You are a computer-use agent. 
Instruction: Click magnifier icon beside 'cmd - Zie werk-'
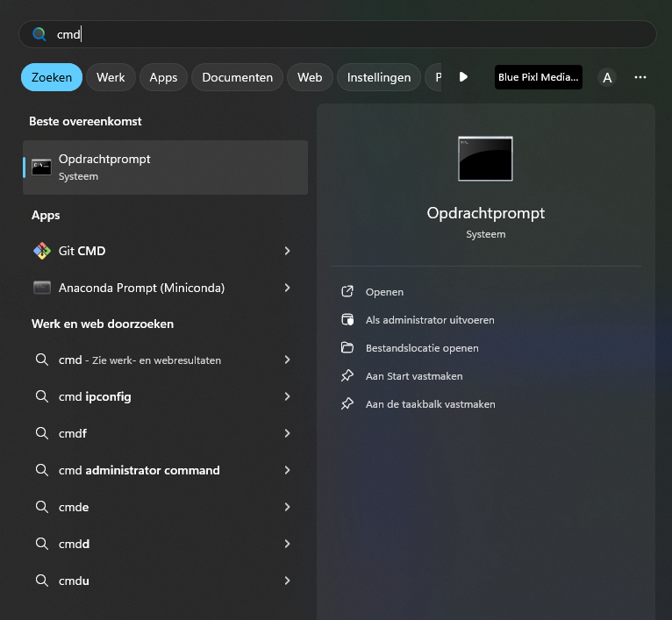pos(41,360)
